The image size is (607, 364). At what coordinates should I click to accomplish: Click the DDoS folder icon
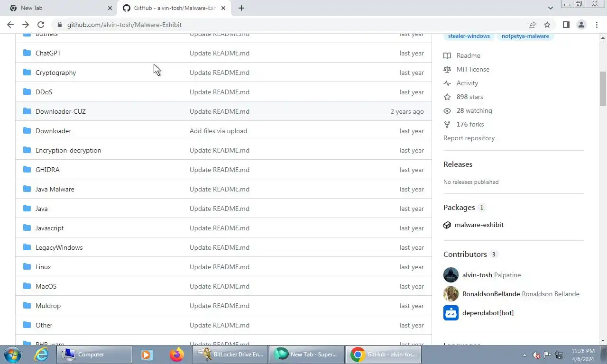click(x=27, y=92)
